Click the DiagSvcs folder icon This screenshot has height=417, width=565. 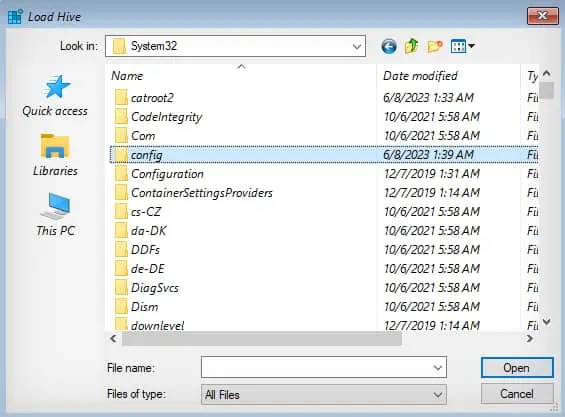(121, 288)
